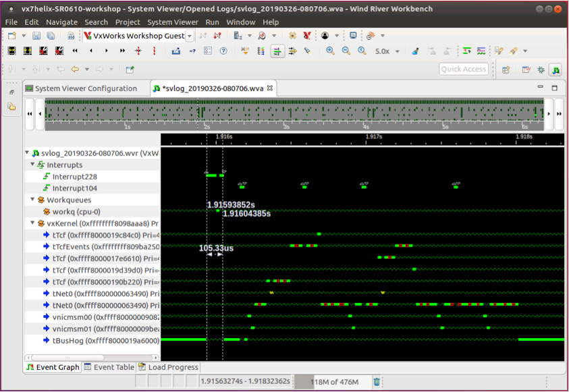Open the VxWorks Workshop Guest connection dropdown
Screen dimensions: 569x392
point(190,36)
